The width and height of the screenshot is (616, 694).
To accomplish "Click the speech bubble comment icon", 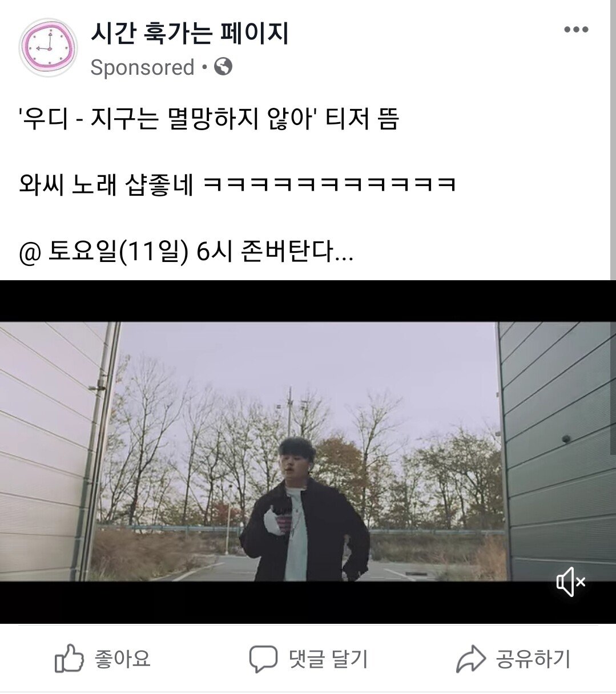I will (263, 659).
